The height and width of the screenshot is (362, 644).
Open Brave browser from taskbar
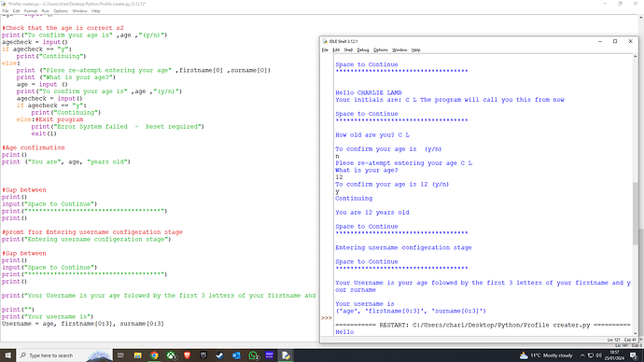(x=188, y=355)
